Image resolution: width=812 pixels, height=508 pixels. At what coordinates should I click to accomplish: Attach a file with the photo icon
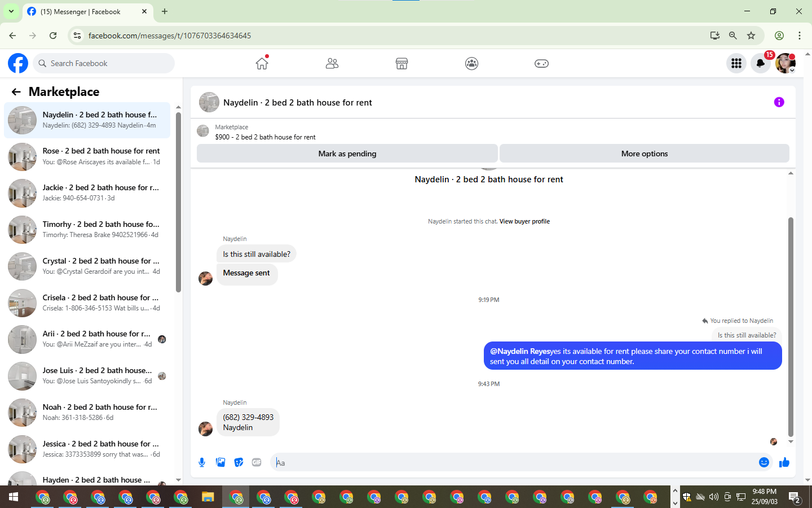(x=220, y=463)
